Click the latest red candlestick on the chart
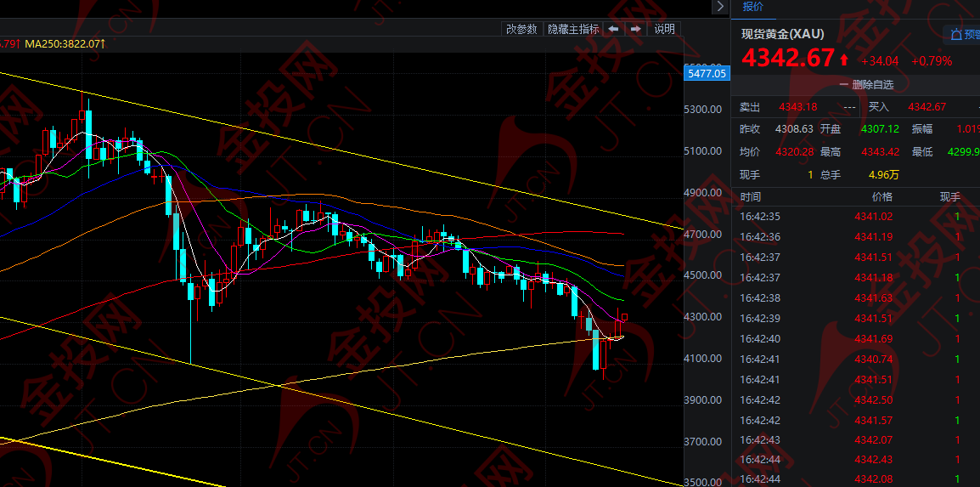Viewport: 980px width, 487px height. [624, 318]
